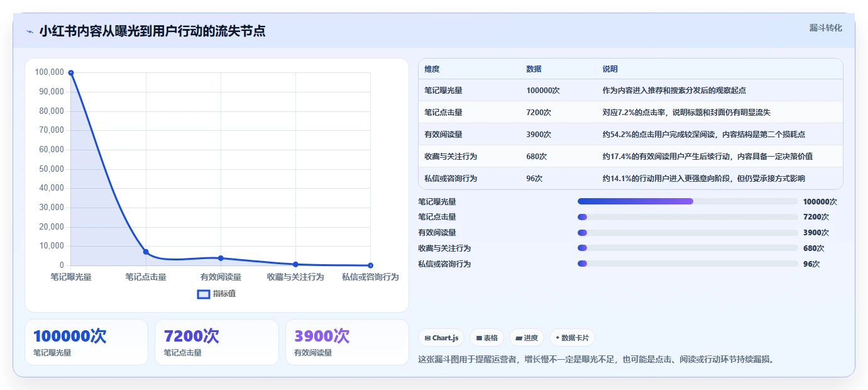Image resolution: width=868 pixels, height=390 pixels.
Task: Click the main title 小红书内容从曝光到用户行动的流失节点
Action: coord(152,31)
